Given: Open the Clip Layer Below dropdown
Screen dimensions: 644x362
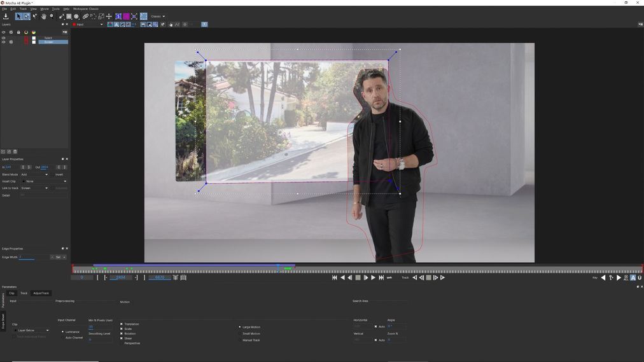Looking at the screenshot, I should point(31,330).
